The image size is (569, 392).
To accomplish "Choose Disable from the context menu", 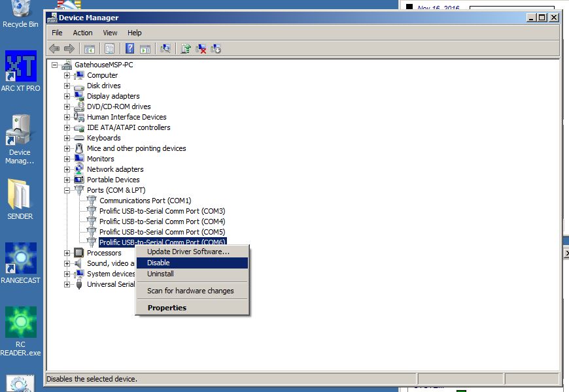I will (x=192, y=263).
